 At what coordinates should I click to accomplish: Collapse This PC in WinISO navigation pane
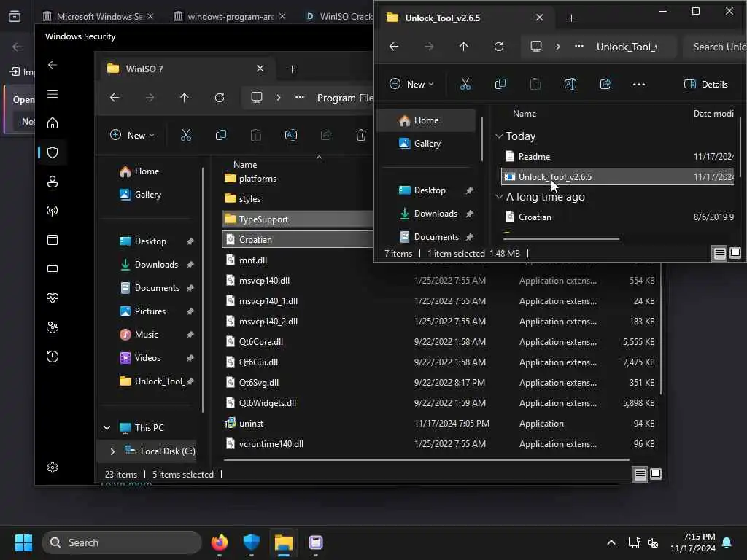[107, 427]
